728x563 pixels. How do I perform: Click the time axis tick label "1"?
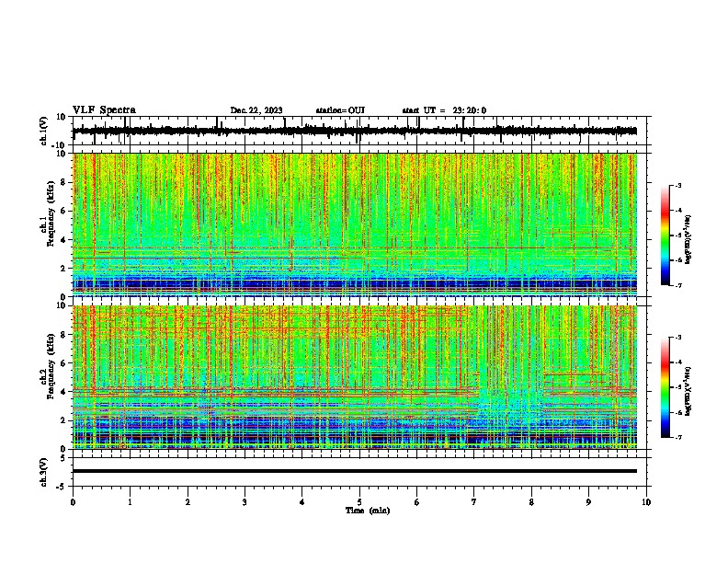pos(130,502)
